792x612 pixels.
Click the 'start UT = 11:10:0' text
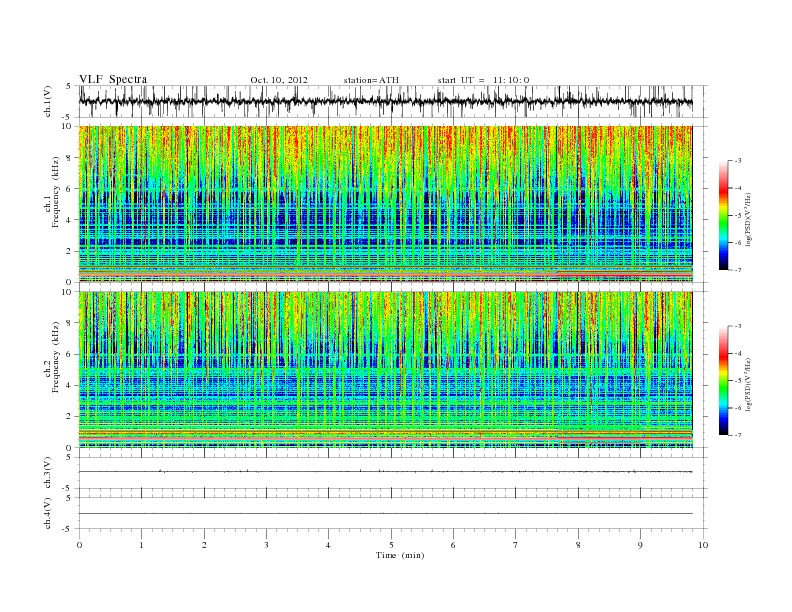point(483,80)
